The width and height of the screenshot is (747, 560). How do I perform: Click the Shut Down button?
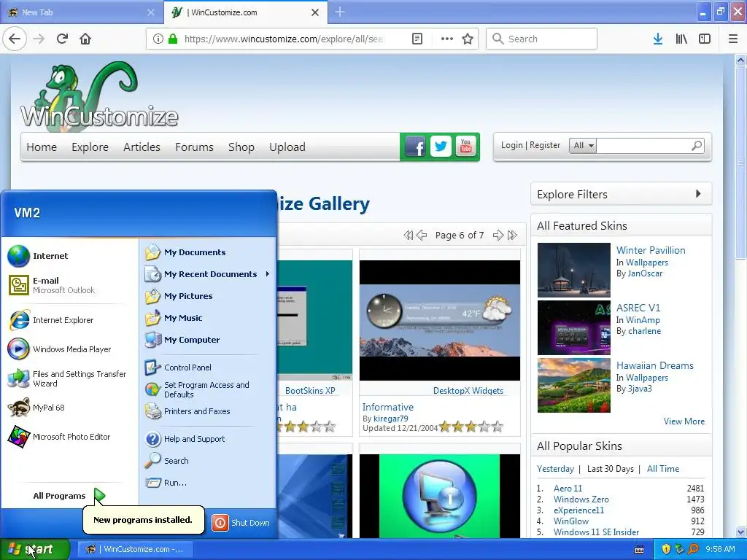click(241, 523)
